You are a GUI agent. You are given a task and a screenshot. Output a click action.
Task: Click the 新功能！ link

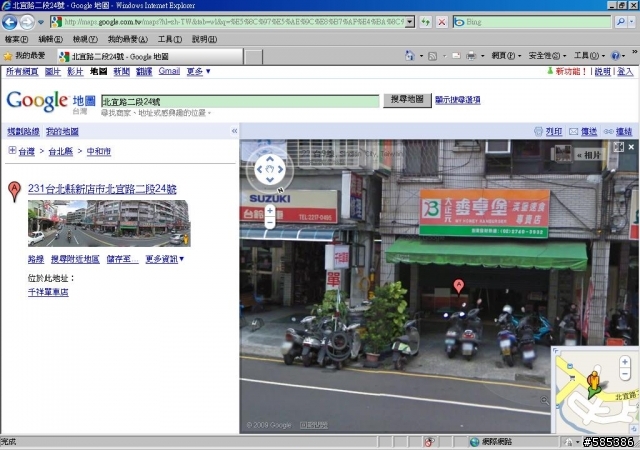pyautogui.click(x=571, y=72)
